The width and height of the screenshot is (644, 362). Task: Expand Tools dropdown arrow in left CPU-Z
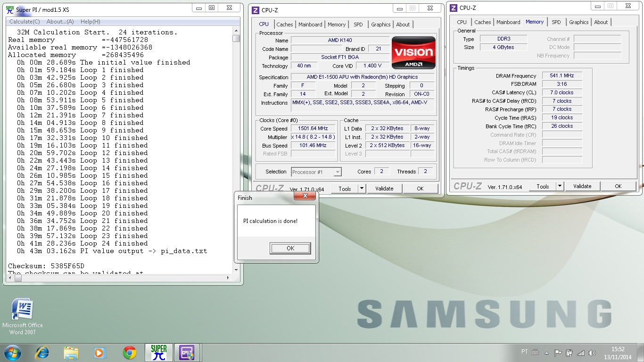point(362,189)
